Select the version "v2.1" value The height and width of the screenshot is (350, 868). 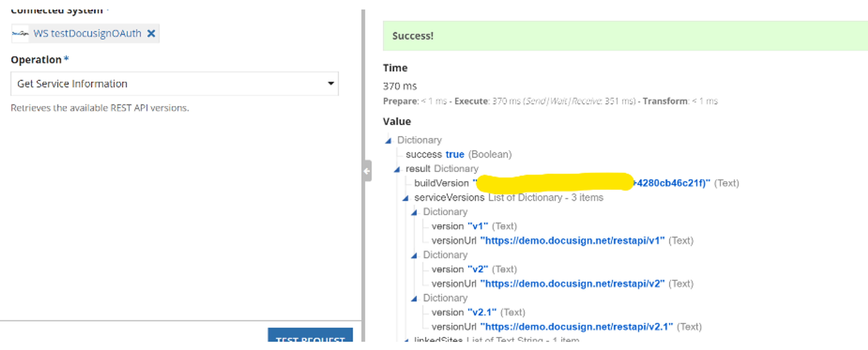click(x=482, y=312)
